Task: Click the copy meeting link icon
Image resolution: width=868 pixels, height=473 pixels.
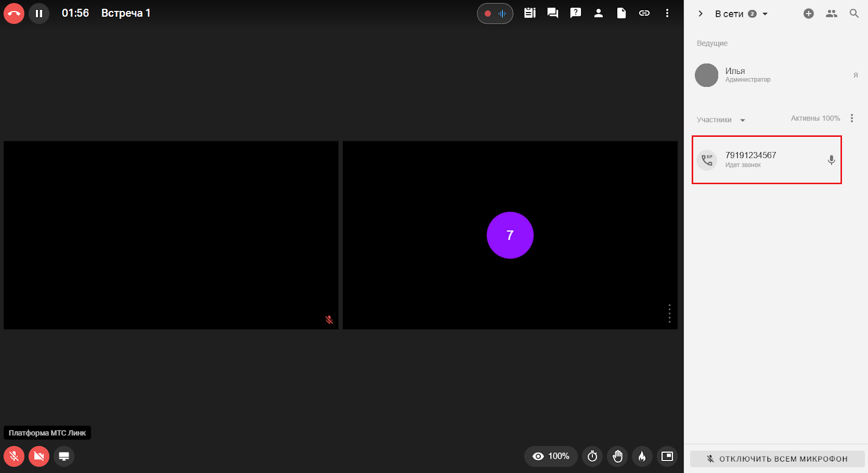Action: click(644, 13)
